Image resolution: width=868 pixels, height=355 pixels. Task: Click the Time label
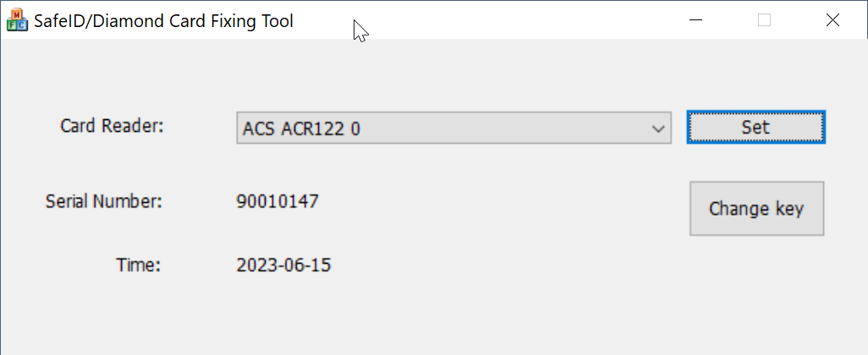point(139,265)
